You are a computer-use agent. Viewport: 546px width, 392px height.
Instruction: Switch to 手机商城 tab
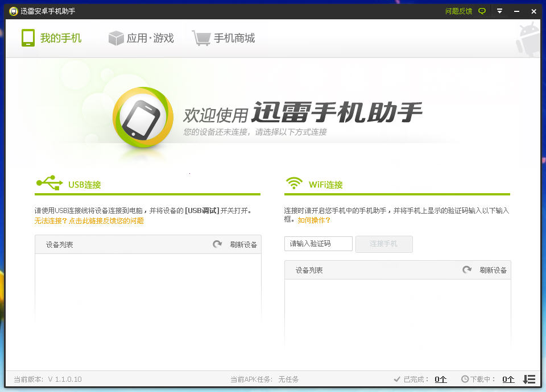pos(234,38)
